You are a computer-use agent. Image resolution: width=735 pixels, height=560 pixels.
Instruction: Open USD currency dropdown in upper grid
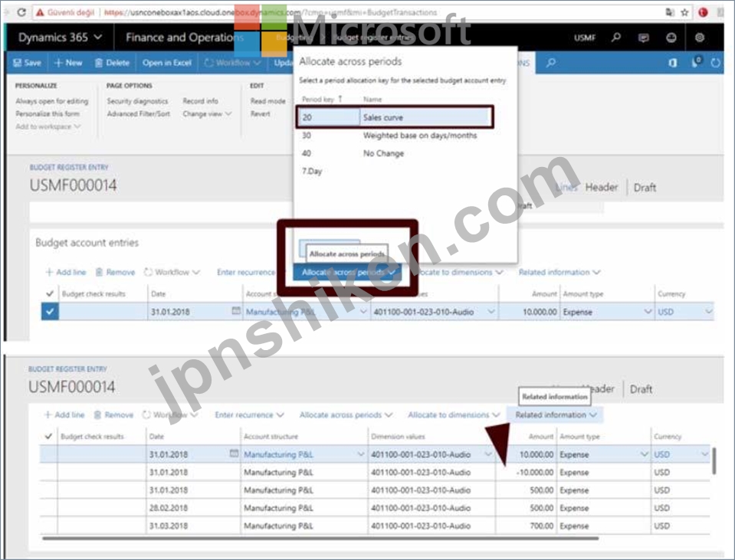(x=708, y=312)
